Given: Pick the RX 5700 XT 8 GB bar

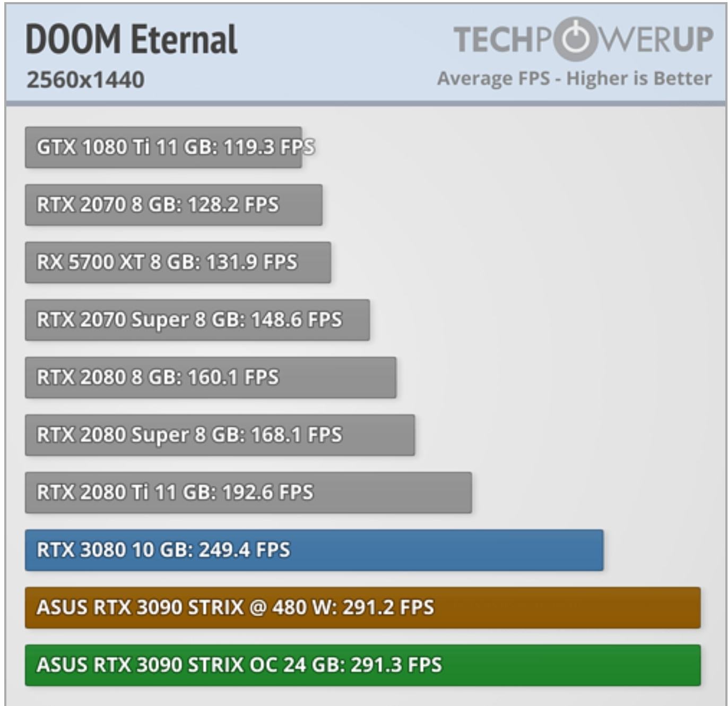Looking at the screenshot, I should 178,262.
